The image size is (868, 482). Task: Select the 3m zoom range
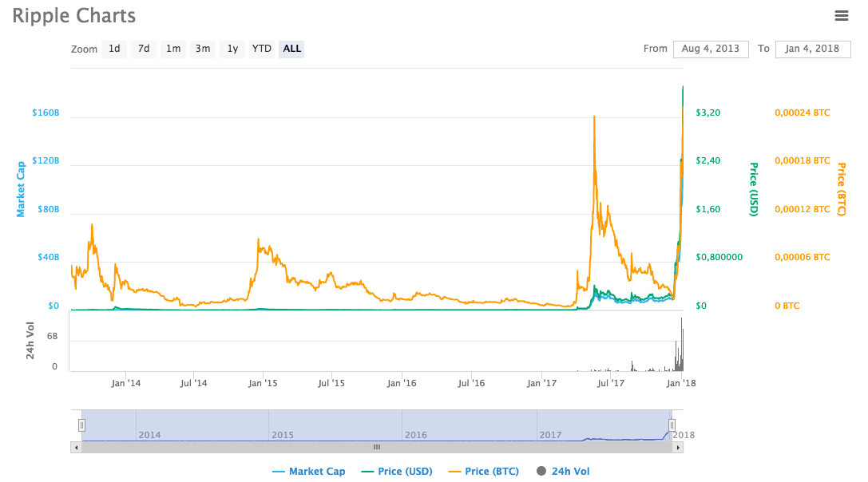click(x=203, y=49)
